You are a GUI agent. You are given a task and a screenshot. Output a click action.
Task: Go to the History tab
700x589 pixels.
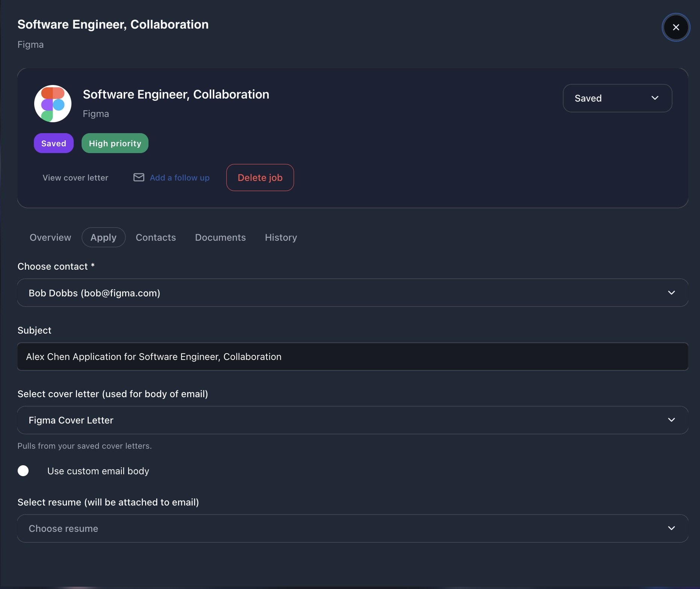pyautogui.click(x=281, y=237)
